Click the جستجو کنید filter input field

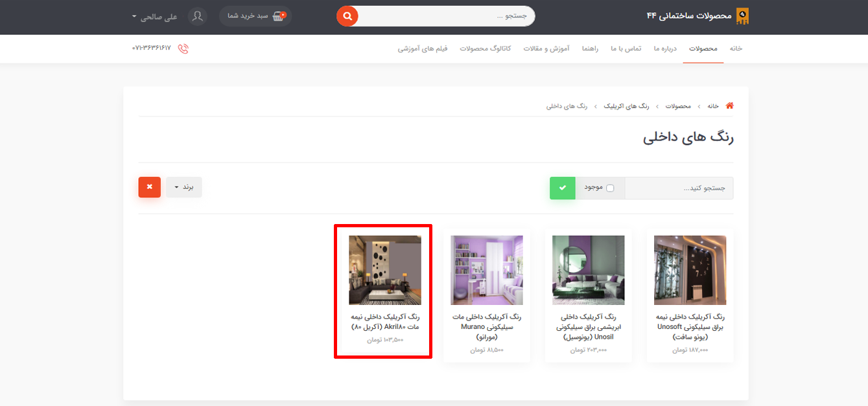(x=679, y=188)
